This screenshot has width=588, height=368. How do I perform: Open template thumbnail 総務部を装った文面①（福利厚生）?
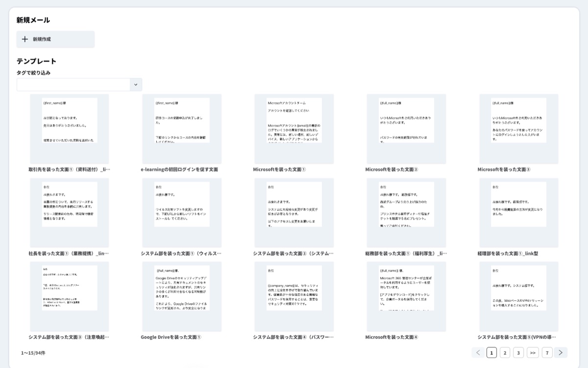(x=406, y=213)
